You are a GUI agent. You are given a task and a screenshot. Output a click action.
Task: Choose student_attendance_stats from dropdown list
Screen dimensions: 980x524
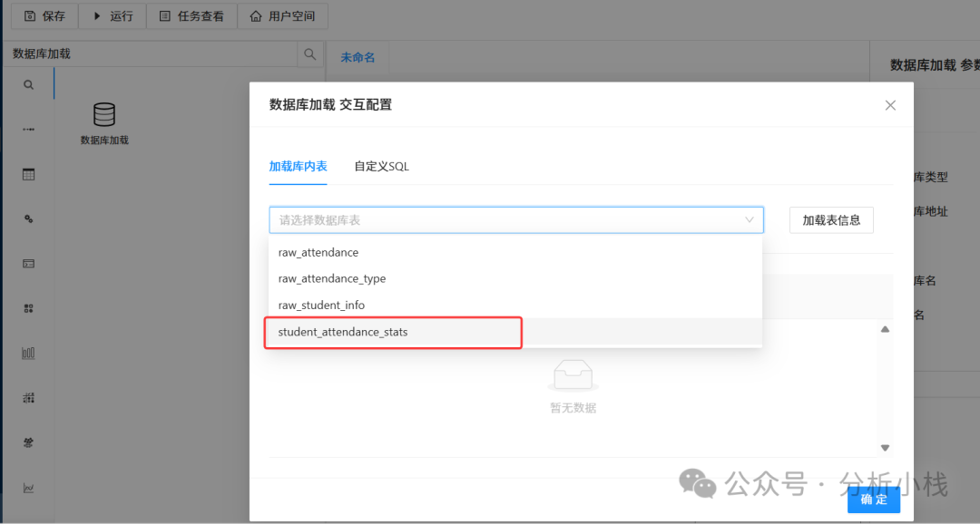pyautogui.click(x=515, y=332)
